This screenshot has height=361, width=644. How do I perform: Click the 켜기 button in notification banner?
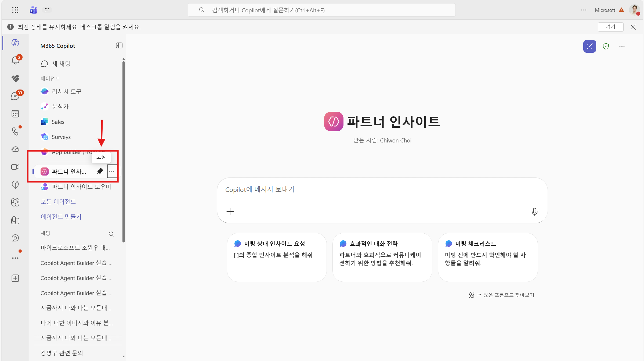(x=610, y=27)
